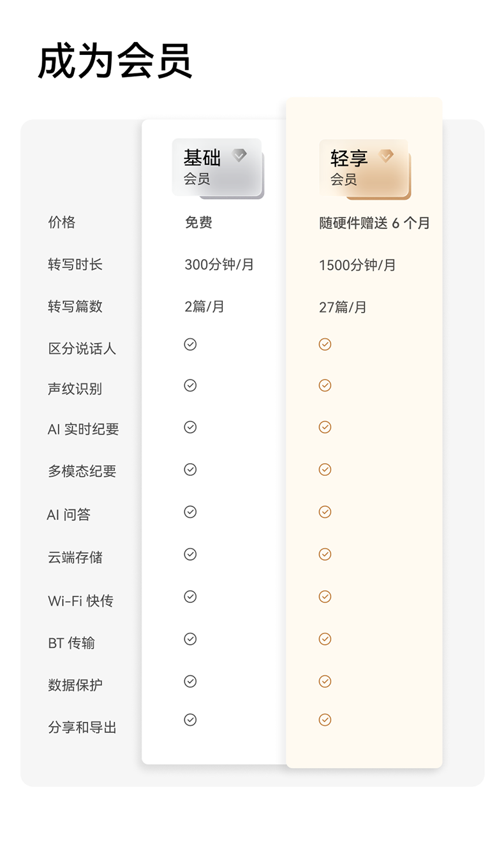504x851 pixels.
Task: Click 轻享 checkmark for 声纹识别
Action: [x=325, y=385]
